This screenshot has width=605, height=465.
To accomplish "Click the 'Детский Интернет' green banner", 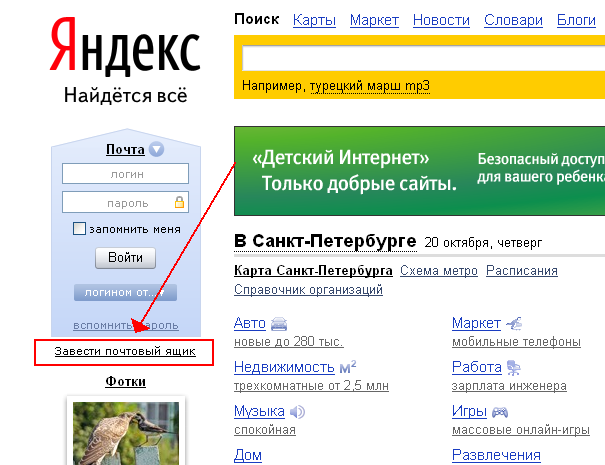I will [x=419, y=171].
